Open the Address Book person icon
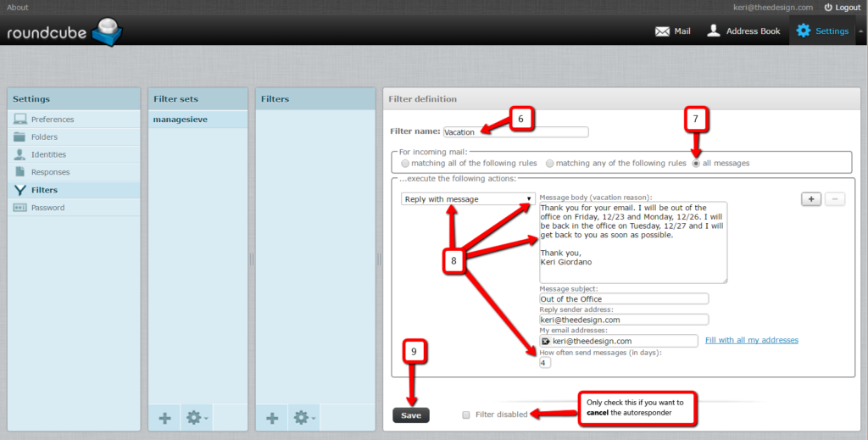 tap(714, 31)
